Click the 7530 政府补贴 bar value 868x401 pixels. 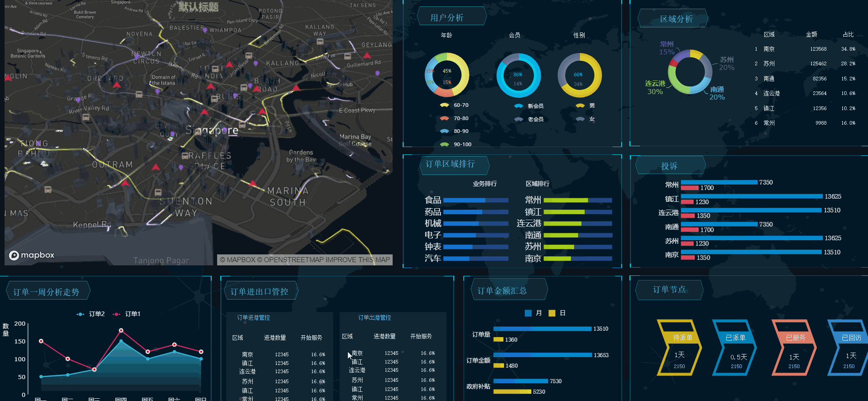pos(556,381)
